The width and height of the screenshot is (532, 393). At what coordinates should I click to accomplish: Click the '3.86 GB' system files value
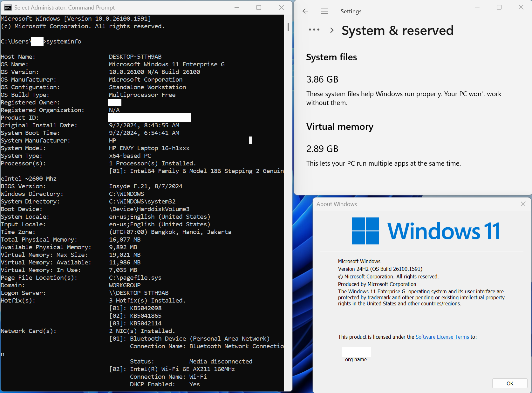click(x=322, y=79)
